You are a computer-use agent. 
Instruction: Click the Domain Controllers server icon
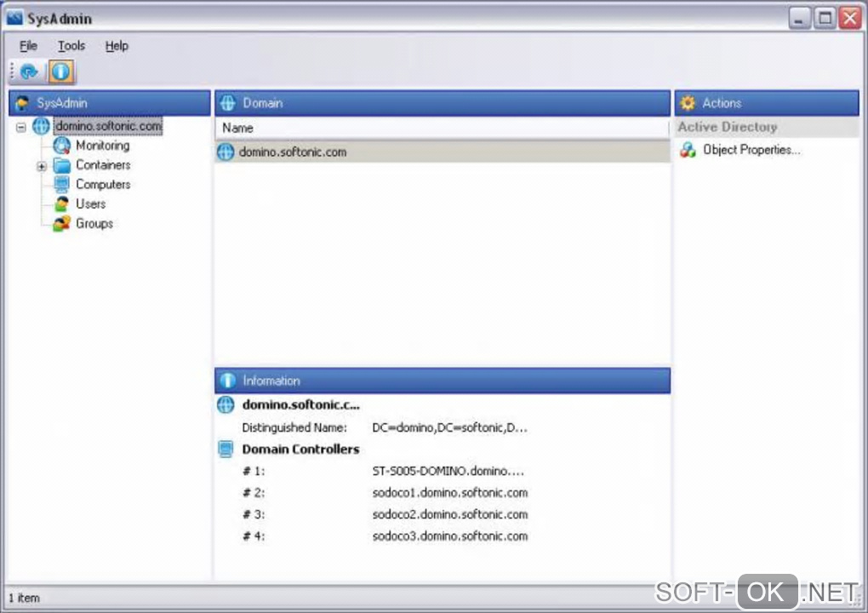click(x=226, y=449)
